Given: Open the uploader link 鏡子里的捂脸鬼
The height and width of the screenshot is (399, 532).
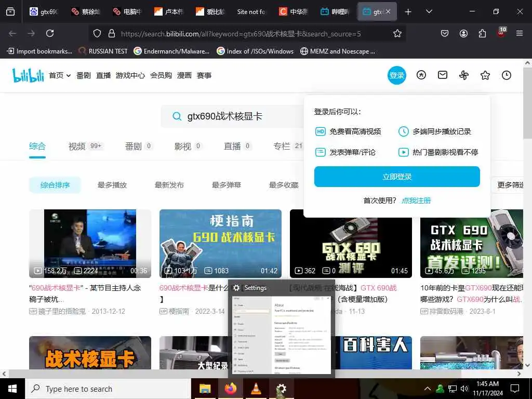Looking at the screenshot, I should coord(62,311).
